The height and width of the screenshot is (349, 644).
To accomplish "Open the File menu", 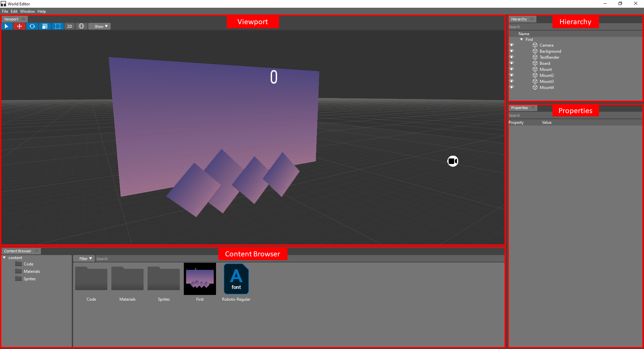I will coord(5,11).
